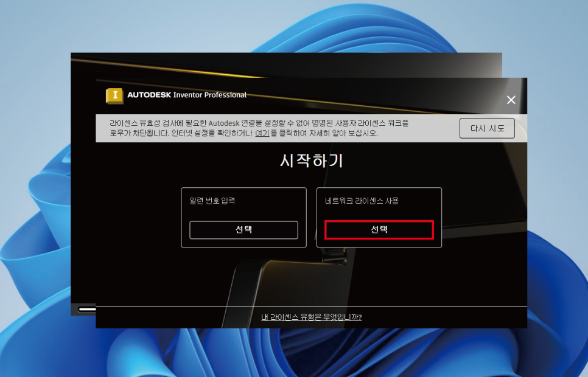
Task: Click the 선택 button under 네트워크 라이센스 사용
Action: point(379,230)
